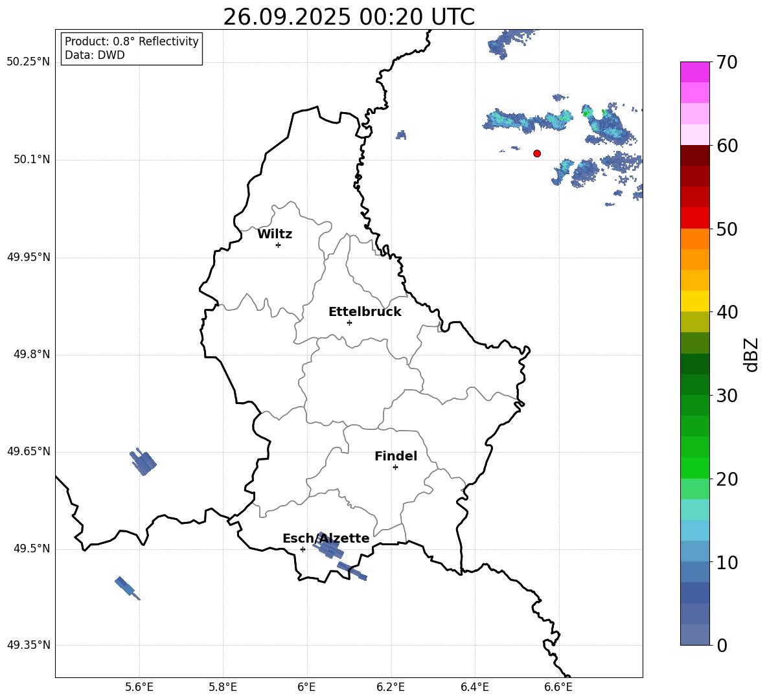Click the 30 value on the colorbar
Screen dimensions: 767x700
727,395
